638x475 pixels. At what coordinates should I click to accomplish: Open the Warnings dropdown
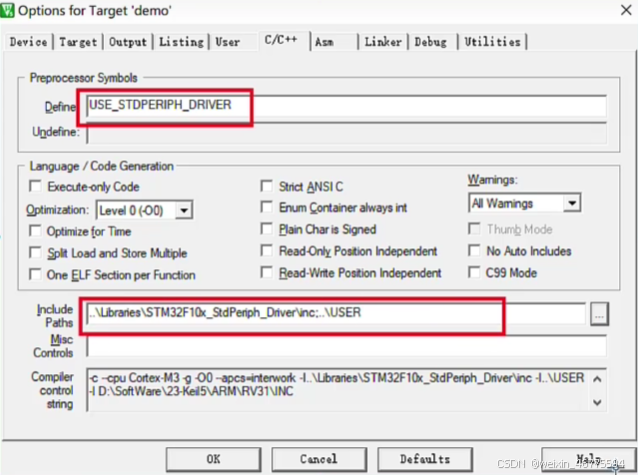tap(524, 203)
